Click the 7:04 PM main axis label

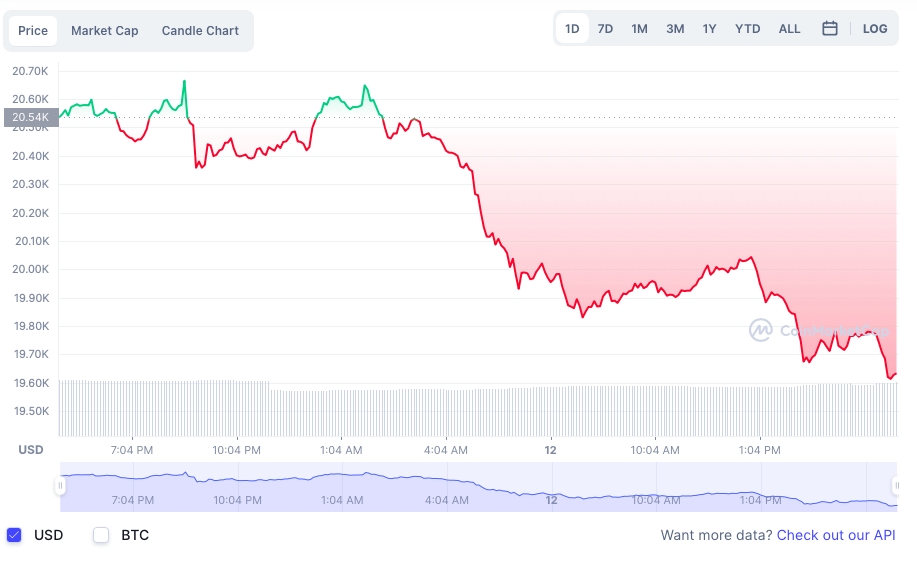[132, 450]
